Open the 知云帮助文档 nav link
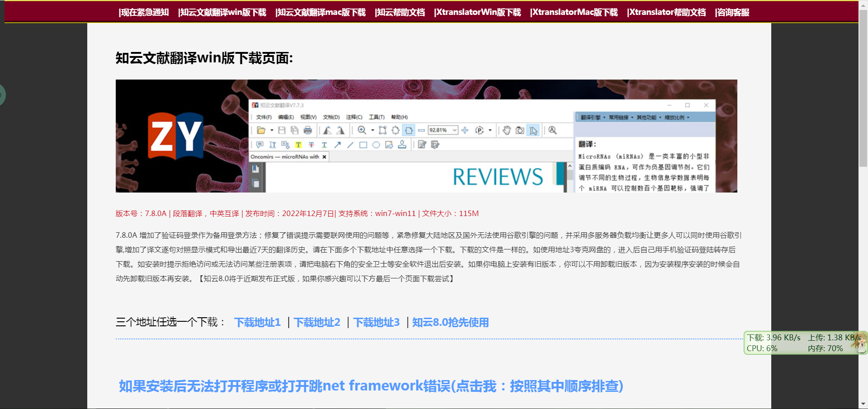Image resolution: width=868 pixels, height=409 pixels. 400,12
